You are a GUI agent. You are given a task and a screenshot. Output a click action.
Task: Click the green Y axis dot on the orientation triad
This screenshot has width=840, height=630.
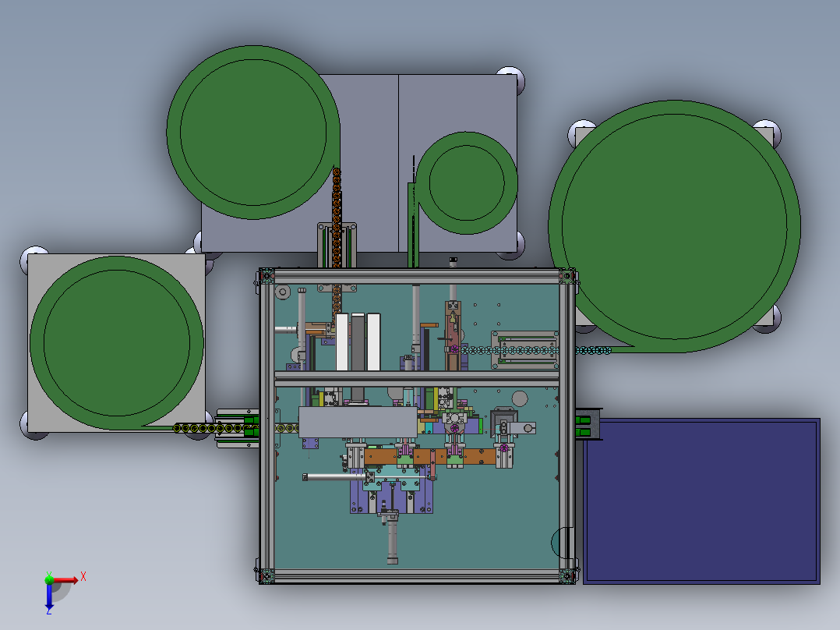pos(49,579)
